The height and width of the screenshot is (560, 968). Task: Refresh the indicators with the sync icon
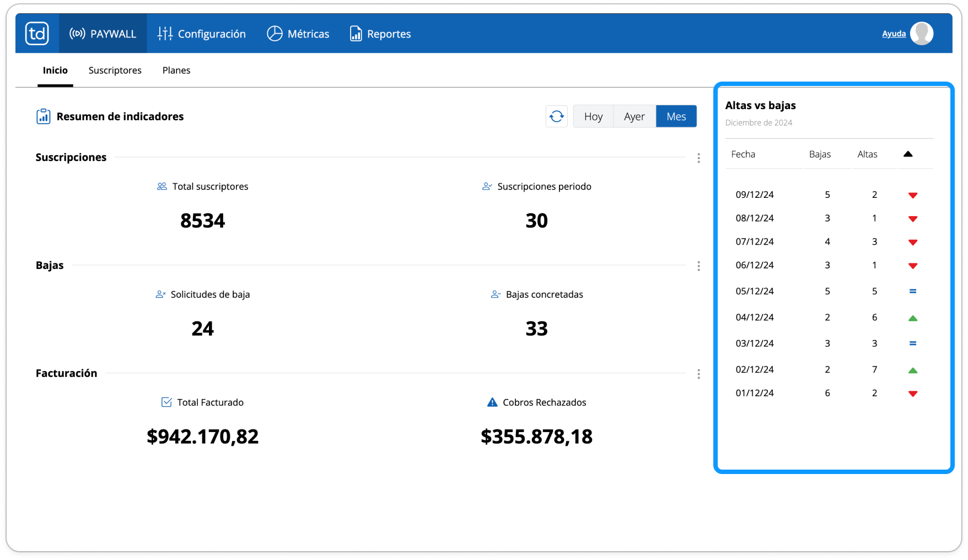pyautogui.click(x=557, y=116)
